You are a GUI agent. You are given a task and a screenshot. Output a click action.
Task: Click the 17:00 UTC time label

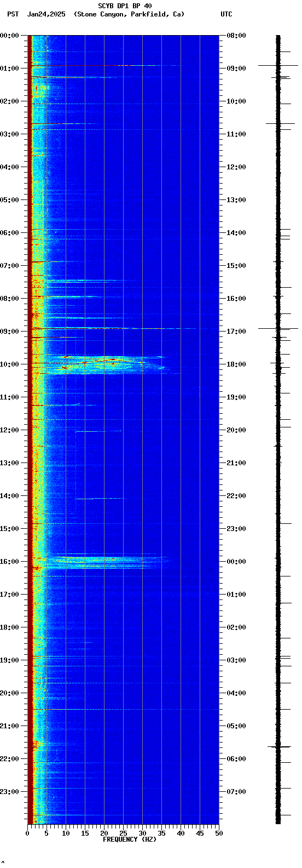pyautogui.click(x=236, y=332)
